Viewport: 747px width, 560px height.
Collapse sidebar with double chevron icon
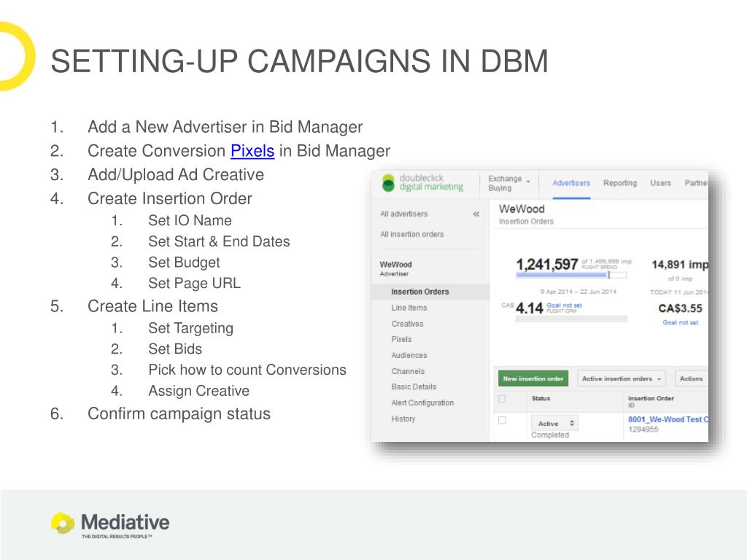tap(476, 214)
